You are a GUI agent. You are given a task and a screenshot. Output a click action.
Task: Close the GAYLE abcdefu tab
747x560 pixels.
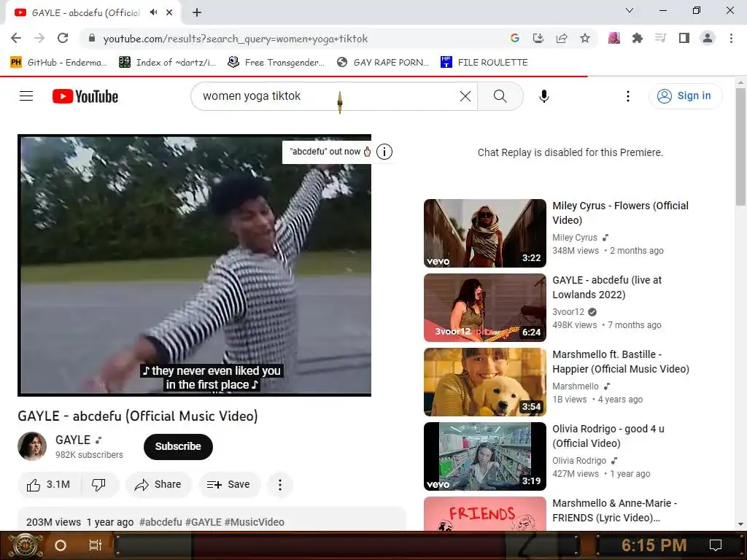tap(169, 12)
